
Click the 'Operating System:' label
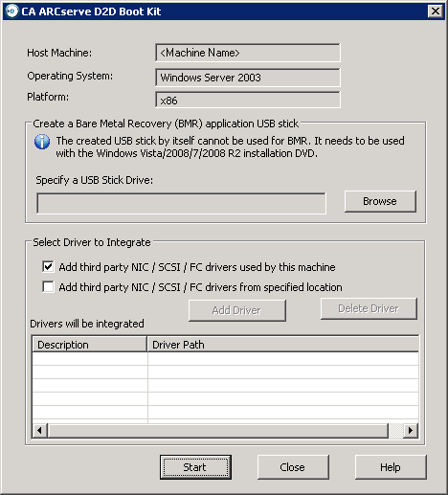pyautogui.click(x=70, y=77)
